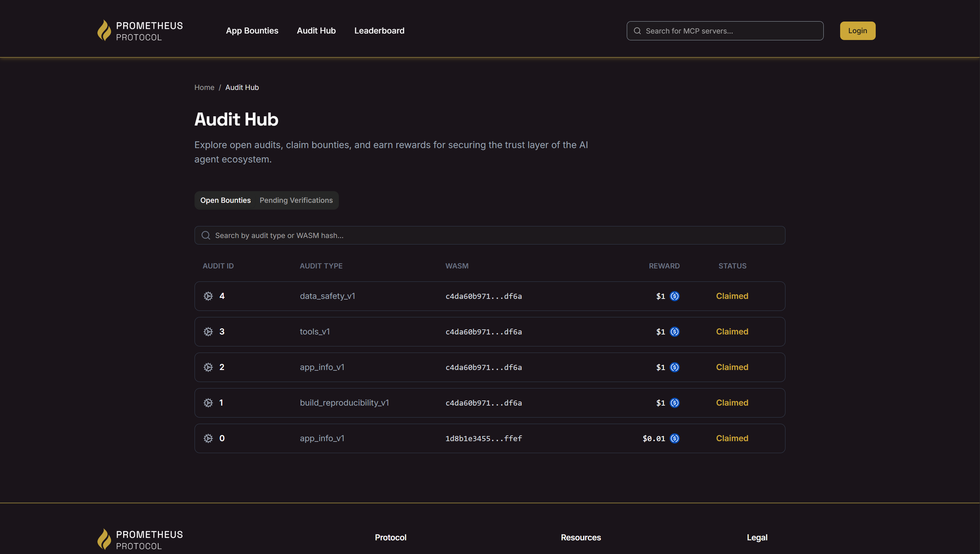The width and height of the screenshot is (980, 554).
Task: Click the Audit Hub navigation item
Action: (316, 30)
